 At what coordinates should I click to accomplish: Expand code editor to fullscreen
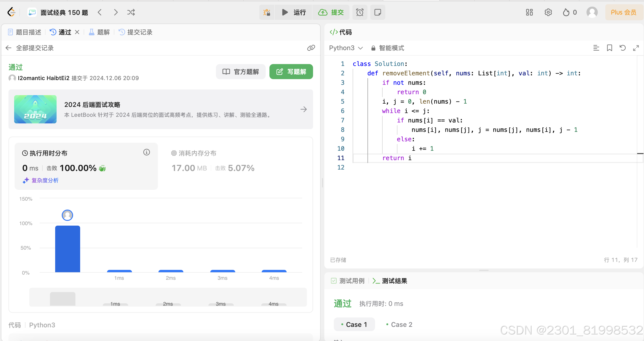[636, 48]
